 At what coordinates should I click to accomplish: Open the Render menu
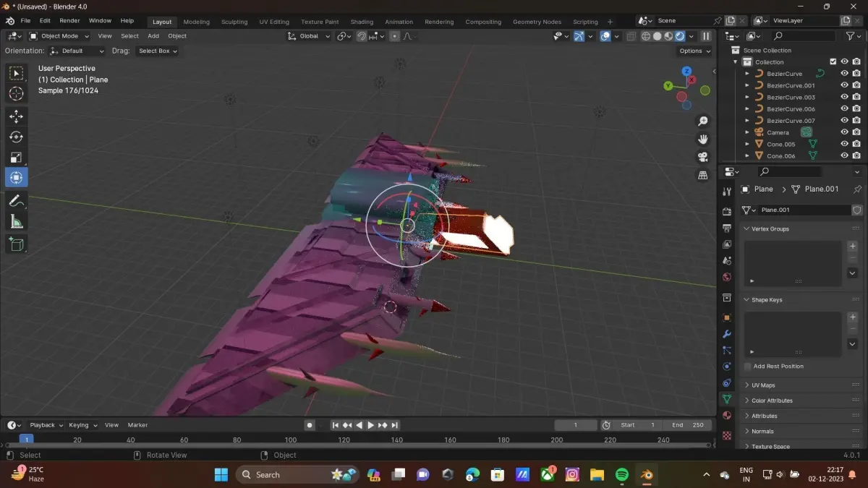click(69, 21)
